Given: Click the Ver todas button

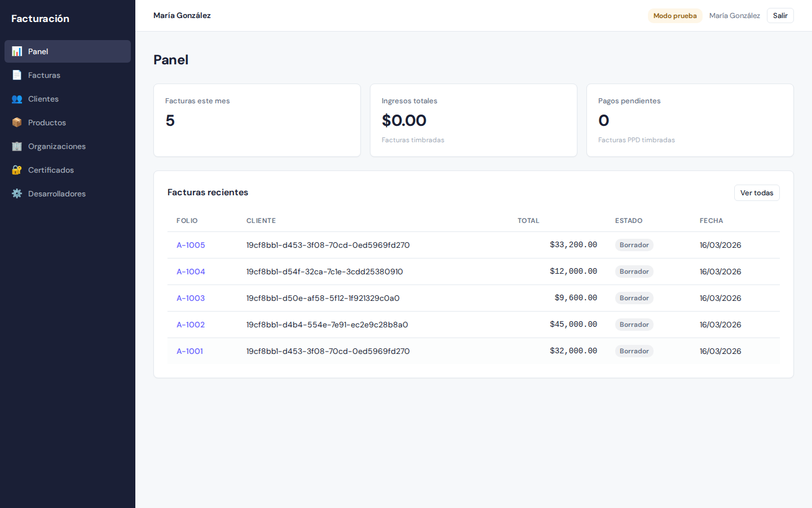Looking at the screenshot, I should [x=757, y=192].
